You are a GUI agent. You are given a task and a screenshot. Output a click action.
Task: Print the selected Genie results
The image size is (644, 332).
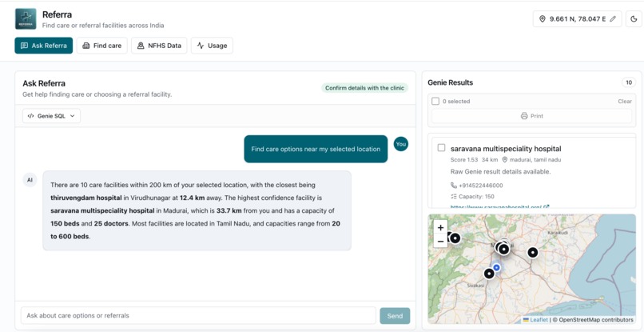532,116
